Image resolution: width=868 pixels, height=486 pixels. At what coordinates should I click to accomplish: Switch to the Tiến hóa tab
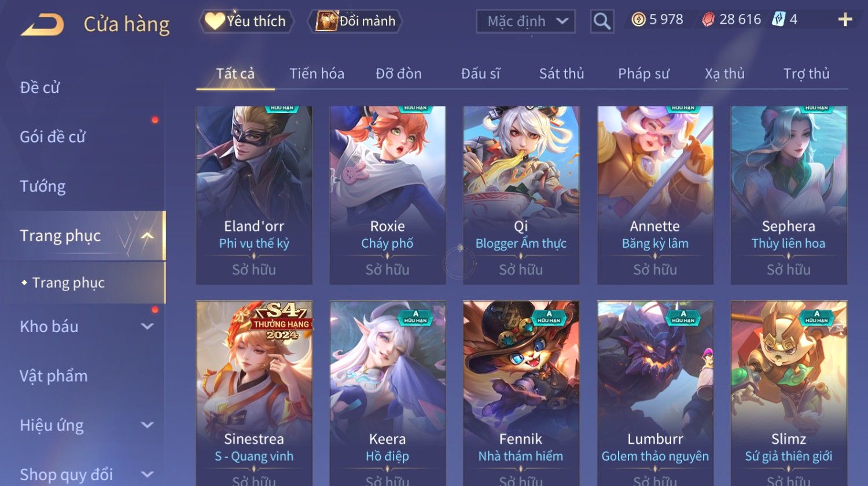click(317, 73)
